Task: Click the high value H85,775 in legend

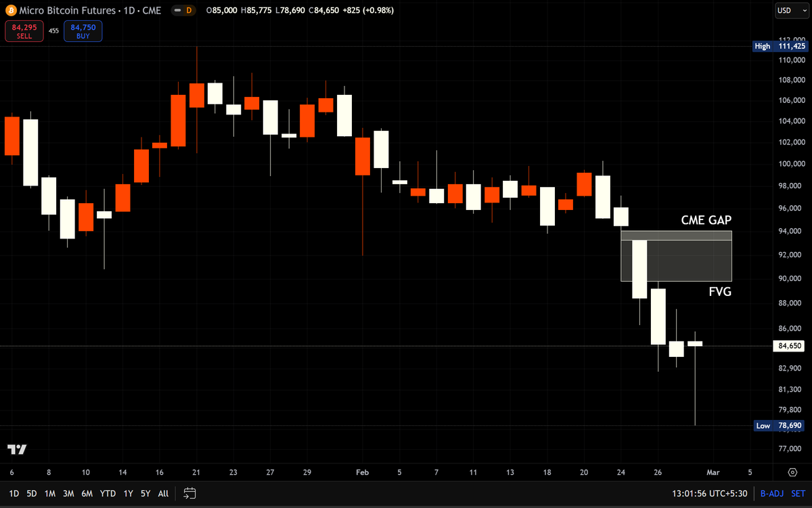Action: click(x=257, y=11)
